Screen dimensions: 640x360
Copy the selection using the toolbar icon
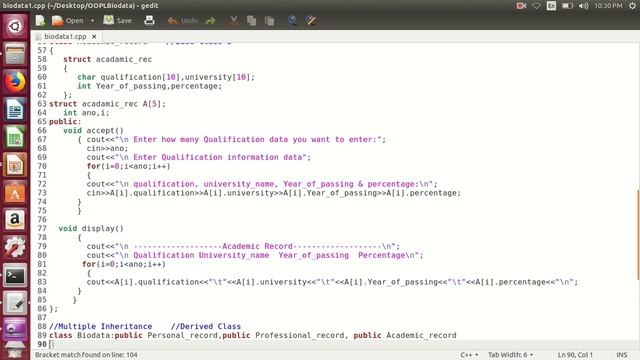click(x=251, y=20)
